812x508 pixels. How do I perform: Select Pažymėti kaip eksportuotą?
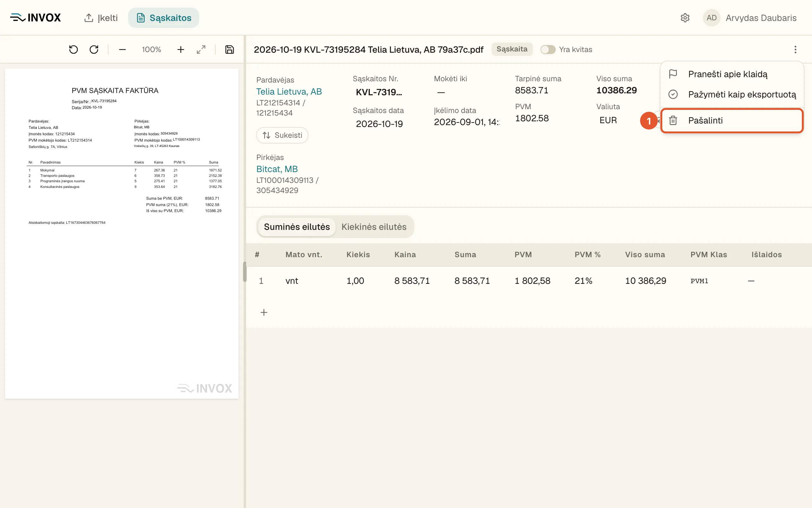732,94
